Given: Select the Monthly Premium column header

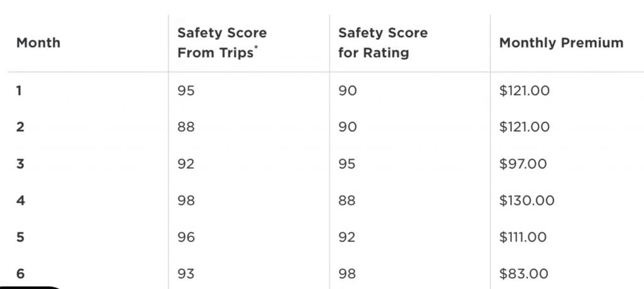Looking at the screenshot, I should (561, 43).
